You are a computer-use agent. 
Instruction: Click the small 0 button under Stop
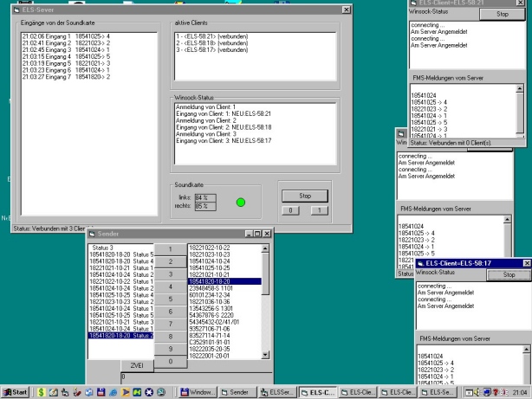pos(290,210)
